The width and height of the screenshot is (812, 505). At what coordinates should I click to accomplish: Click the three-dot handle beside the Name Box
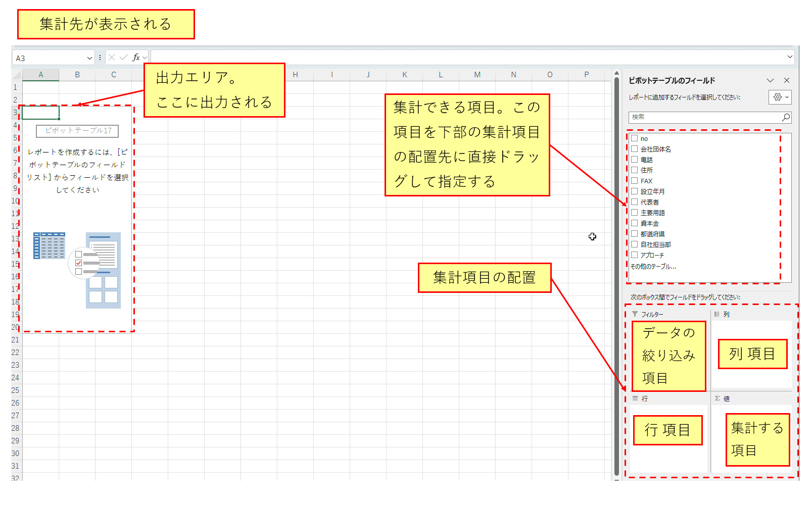(100, 58)
